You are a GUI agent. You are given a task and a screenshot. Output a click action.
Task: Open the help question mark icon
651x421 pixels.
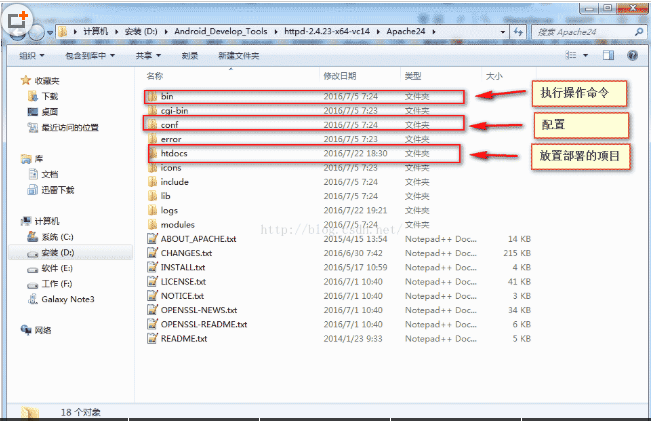pyautogui.click(x=632, y=55)
